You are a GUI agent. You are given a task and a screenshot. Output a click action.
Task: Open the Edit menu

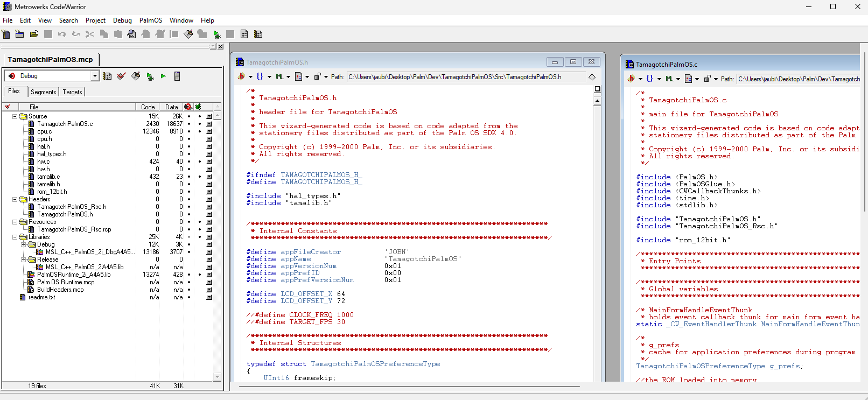(25, 20)
